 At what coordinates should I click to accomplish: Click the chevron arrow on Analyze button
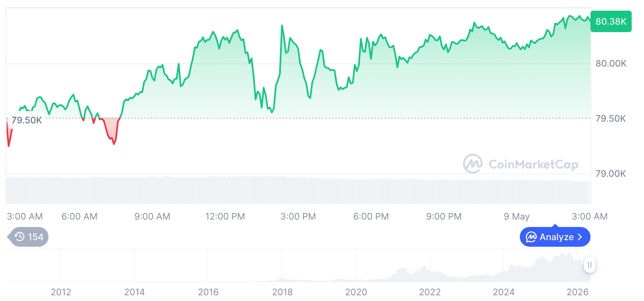pyautogui.click(x=580, y=237)
